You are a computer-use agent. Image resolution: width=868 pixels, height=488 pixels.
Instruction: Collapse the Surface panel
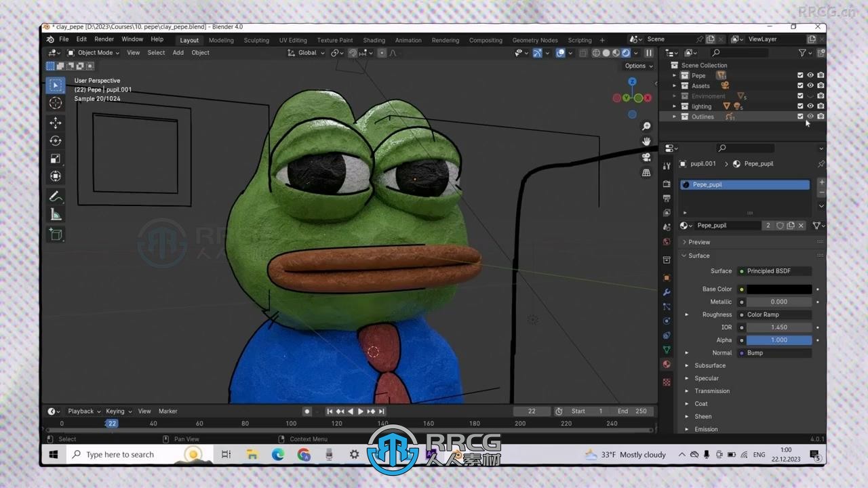click(698, 256)
